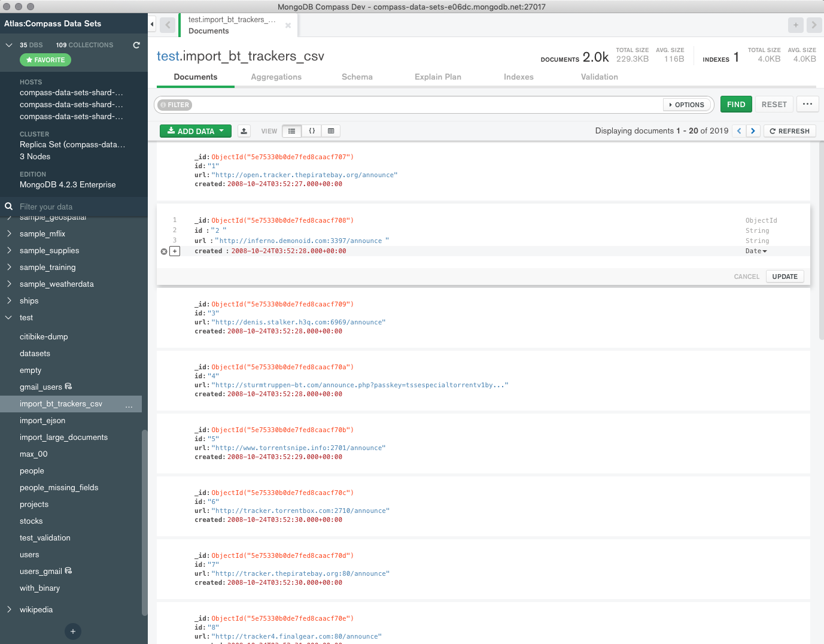The height and width of the screenshot is (644, 824).
Task: Switch to table view
Action: click(331, 131)
